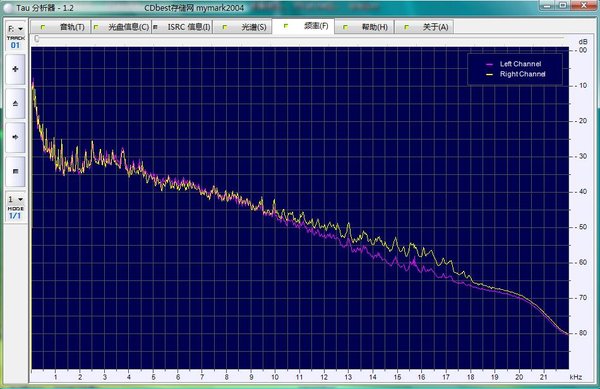The height and width of the screenshot is (389, 600).
Task: Open the mode number 1 dropdown
Action: coord(16,199)
